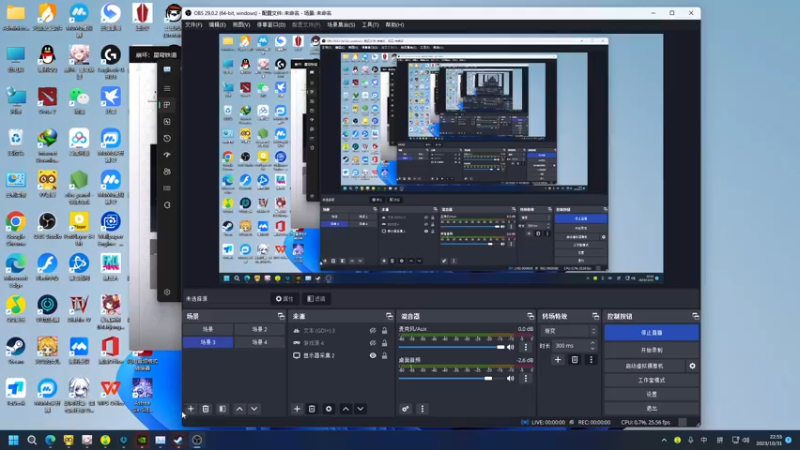Image resolution: width=800 pixels, height=450 pixels.
Task: Open 麦克风/Aux channel three-dot options menu
Action: coord(526,347)
